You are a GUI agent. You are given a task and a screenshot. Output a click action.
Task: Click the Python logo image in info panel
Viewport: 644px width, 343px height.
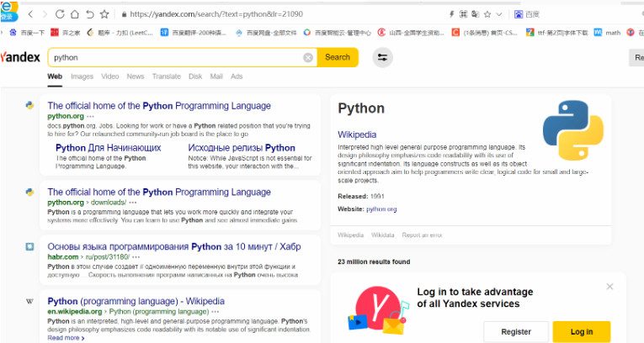(573, 130)
